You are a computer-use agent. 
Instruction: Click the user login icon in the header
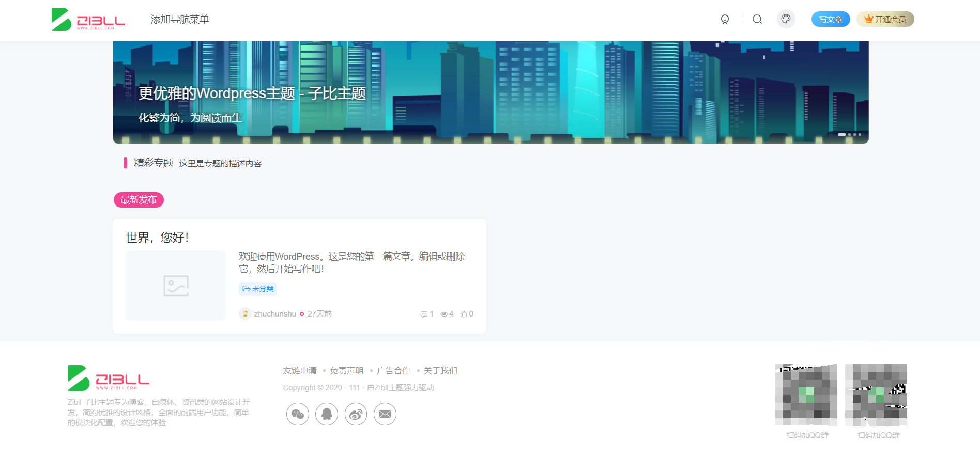725,19
